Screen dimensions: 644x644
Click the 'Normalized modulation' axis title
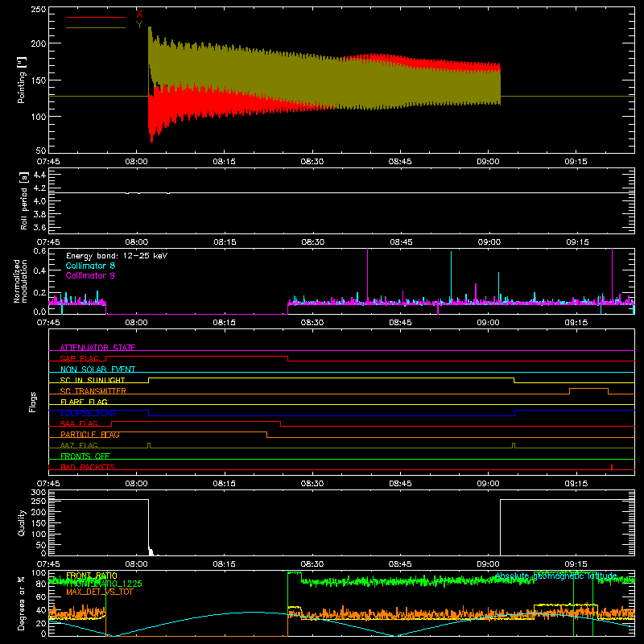pyautogui.click(x=20, y=281)
